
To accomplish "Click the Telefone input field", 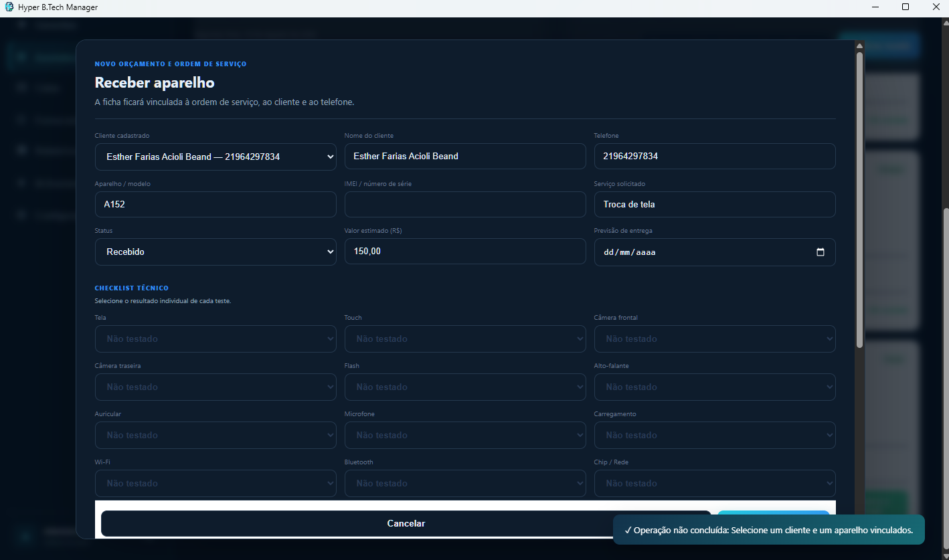I will click(x=715, y=156).
